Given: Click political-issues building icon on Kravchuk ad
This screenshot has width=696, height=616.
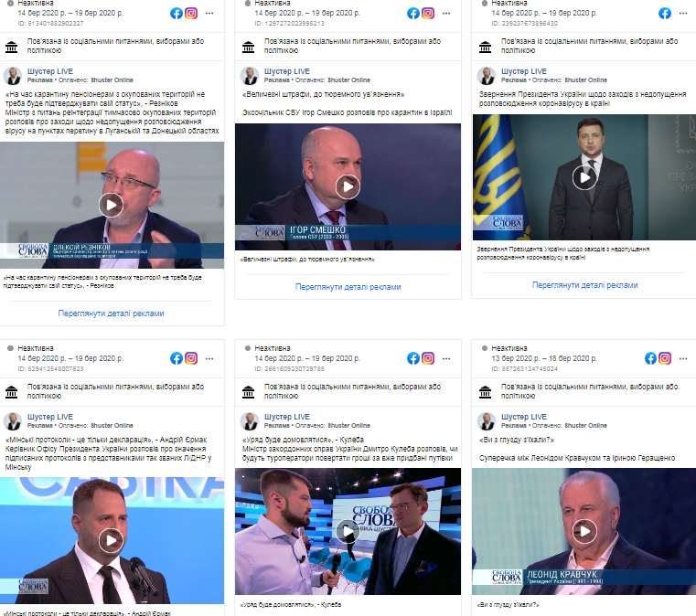Looking at the screenshot, I should pyautogui.click(x=485, y=391).
